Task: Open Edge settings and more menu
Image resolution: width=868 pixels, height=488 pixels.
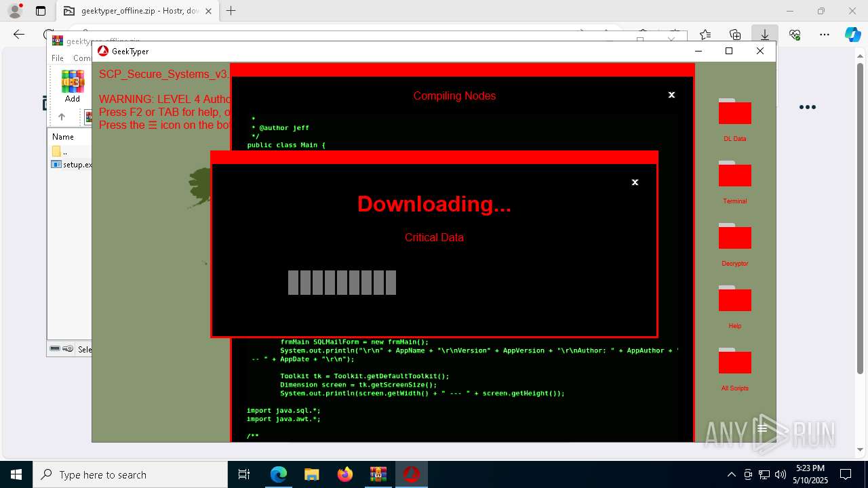Action: point(825,35)
